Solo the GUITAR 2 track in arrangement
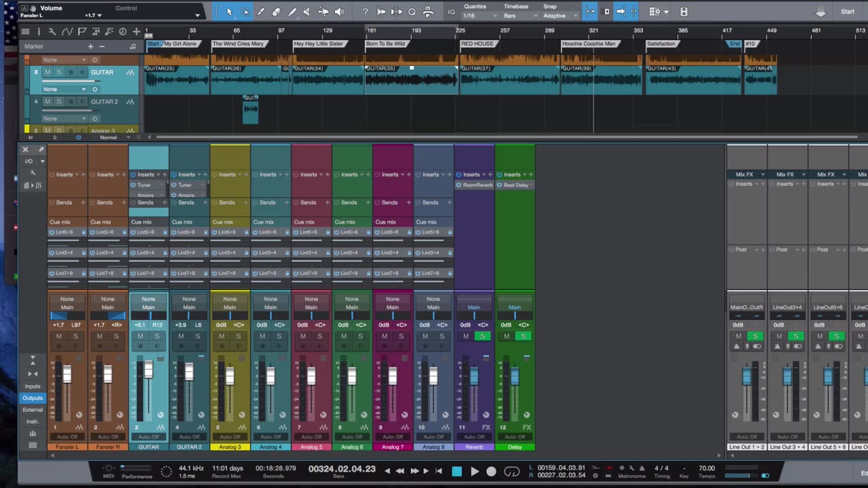Image resolution: width=868 pixels, height=488 pixels. pyautogui.click(x=58, y=102)
